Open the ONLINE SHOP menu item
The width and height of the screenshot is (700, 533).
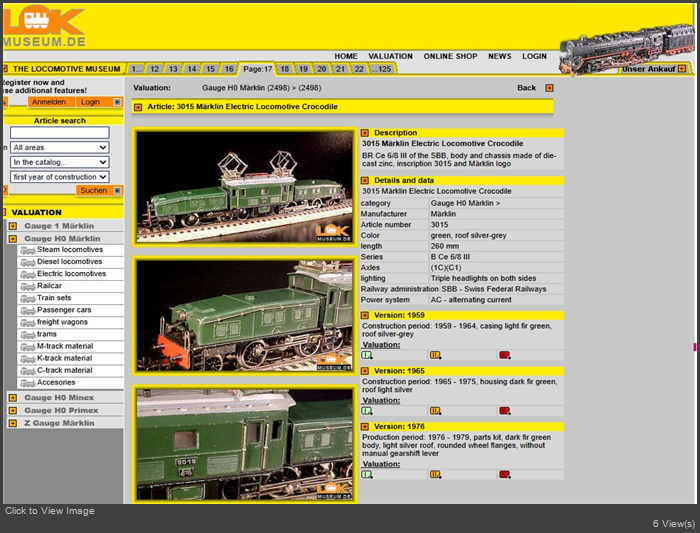pos(450,56)
